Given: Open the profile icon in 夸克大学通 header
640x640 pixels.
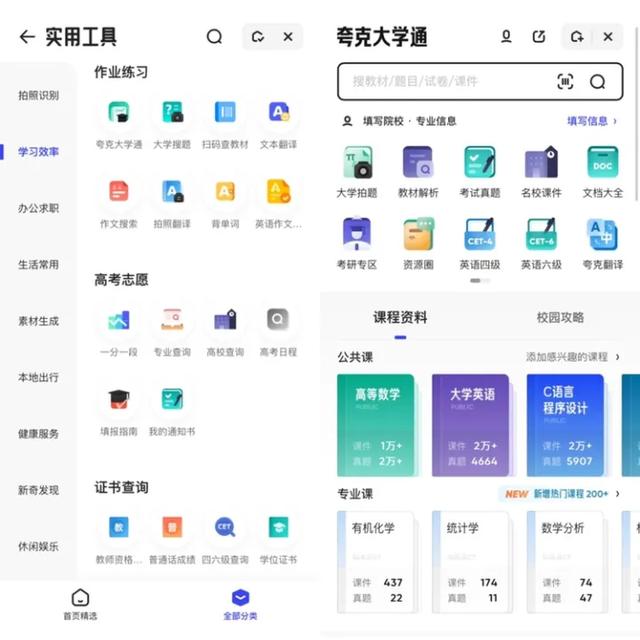Looking at the screenshot, I should click(x=506, y=37).
